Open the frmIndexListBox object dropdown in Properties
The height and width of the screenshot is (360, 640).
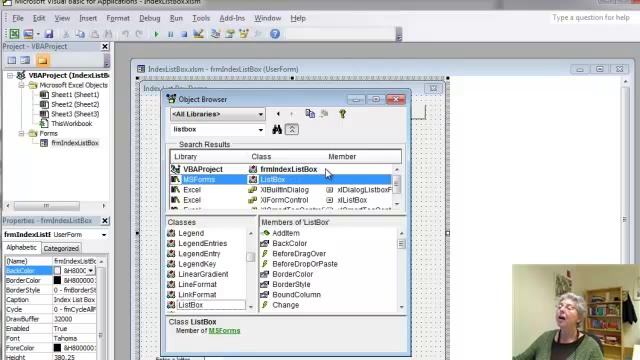click(x=104, y=235)
